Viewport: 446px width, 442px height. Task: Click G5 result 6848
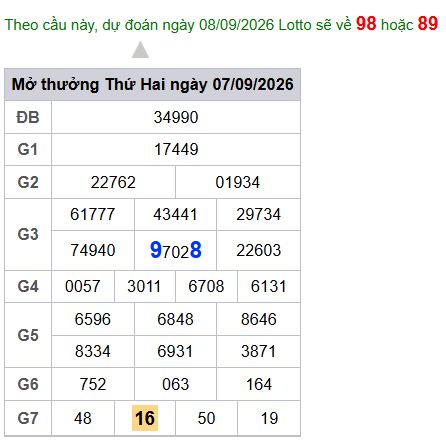point(175,319)
